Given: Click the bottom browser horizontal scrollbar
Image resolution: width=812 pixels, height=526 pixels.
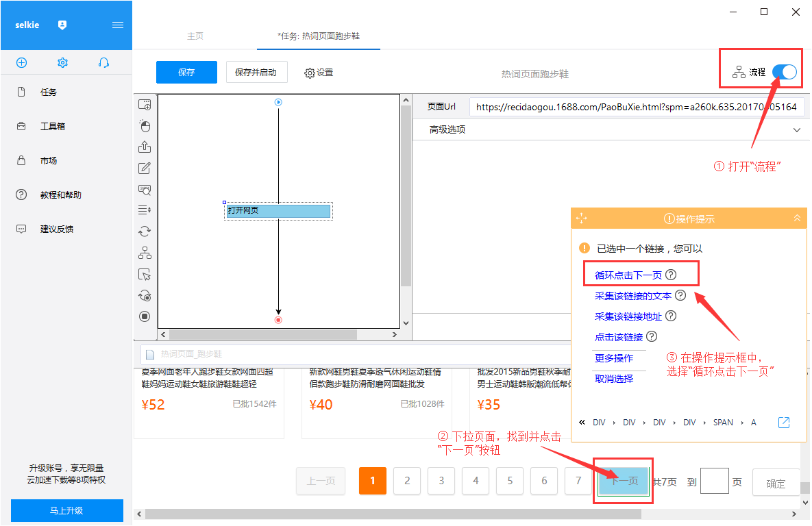Looking at the screenshot, I should coord(393,514).
